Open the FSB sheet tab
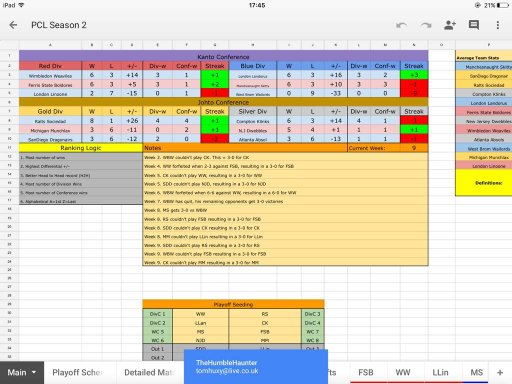This screenshot has width=512, height=384. click(x=366, y=372)
